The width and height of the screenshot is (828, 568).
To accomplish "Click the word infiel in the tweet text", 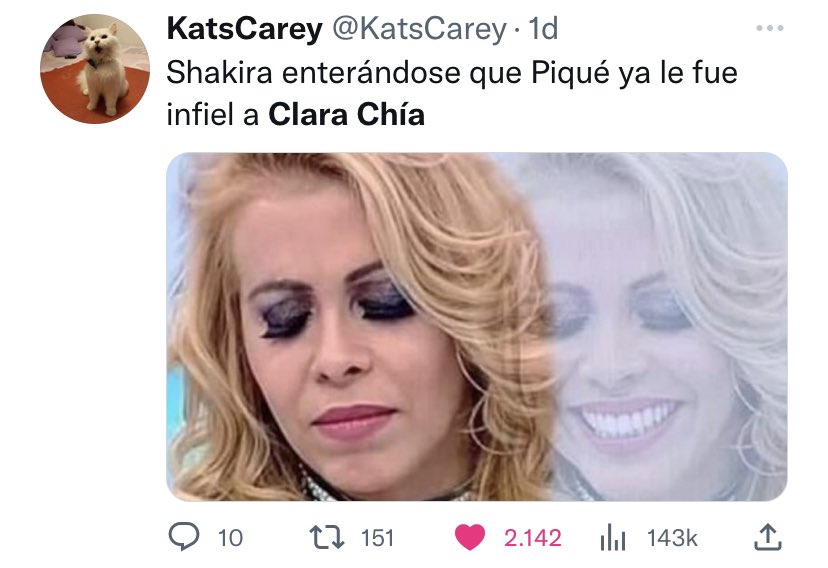I will (x=200, y=115).
